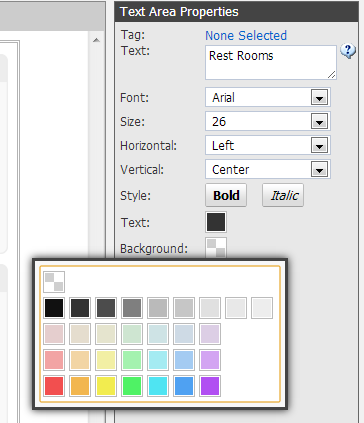Pick the medium pale-yellow swatch

pyautogui.click(x=106, y=360)
